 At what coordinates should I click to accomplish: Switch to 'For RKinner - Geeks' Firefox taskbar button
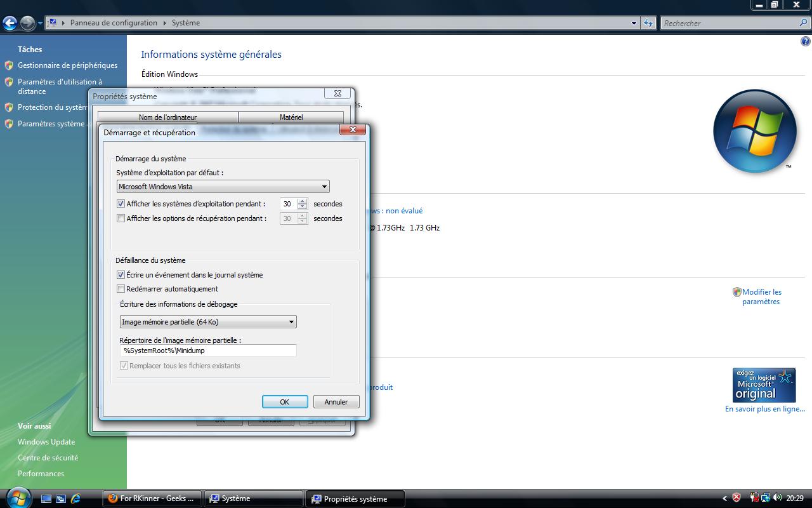point(152,498)
